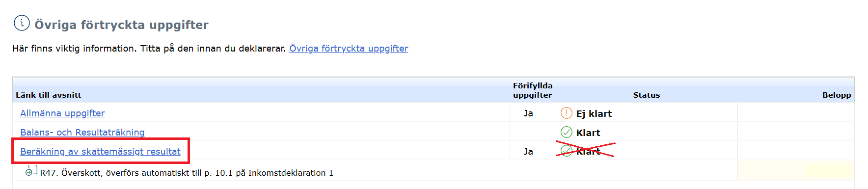Expand the R47 Överskott row

(x=29, y=172)
